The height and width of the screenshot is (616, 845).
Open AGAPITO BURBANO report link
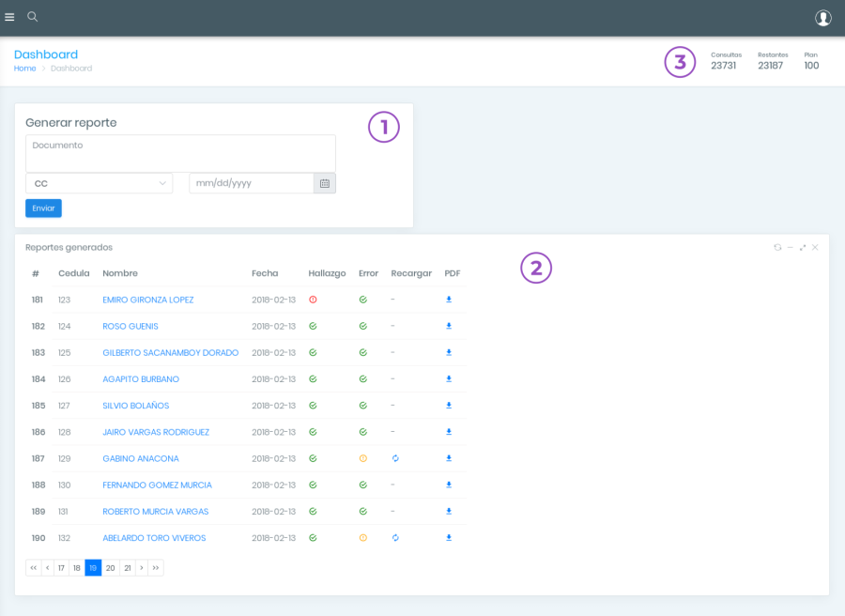pos(141,378)
